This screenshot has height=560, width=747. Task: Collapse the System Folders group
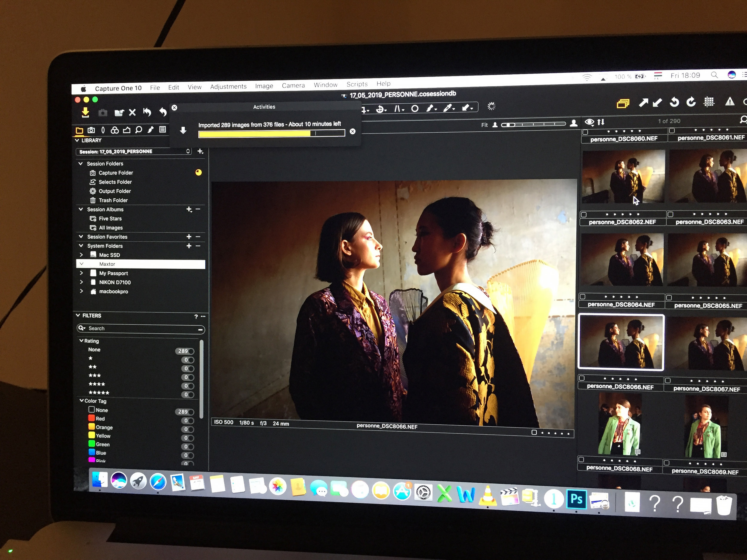pos(81,246)
